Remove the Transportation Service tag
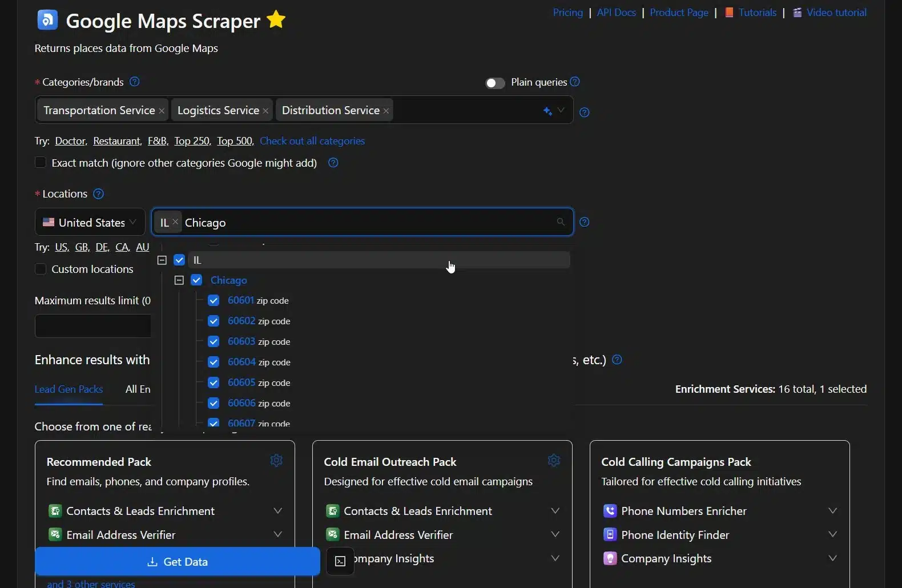 [162, 111]
